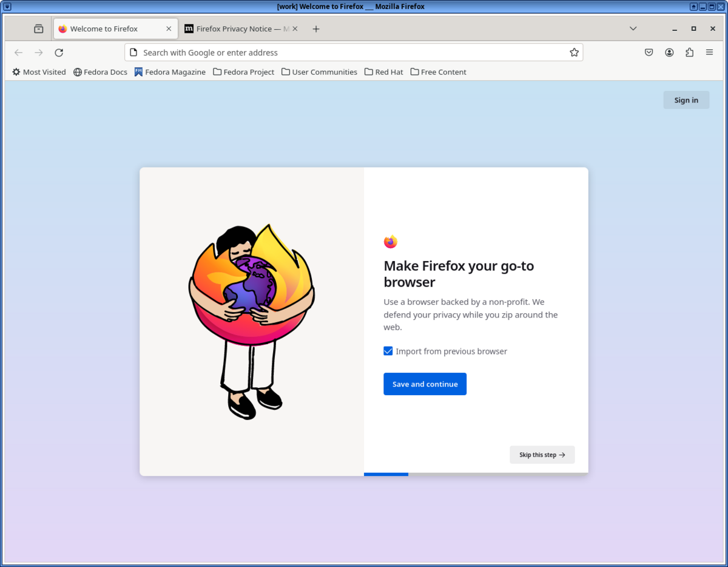Click the forward navigation arrow
This screenshot has width=728, height=567.
point(38,52)
